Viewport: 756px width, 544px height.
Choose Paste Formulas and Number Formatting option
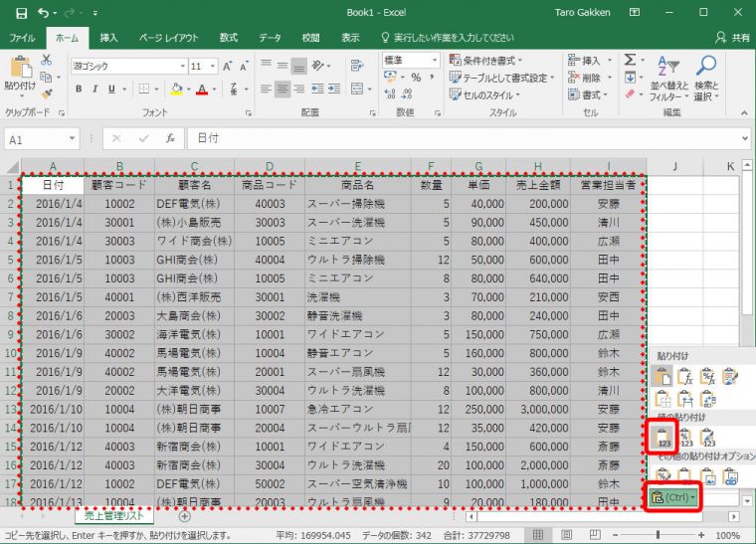[x=707, y=376]
